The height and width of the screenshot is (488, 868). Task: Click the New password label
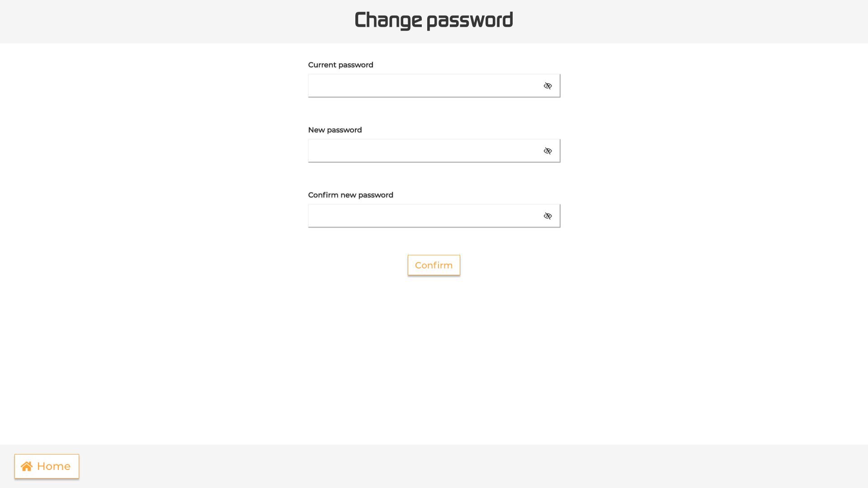(335, 130)
